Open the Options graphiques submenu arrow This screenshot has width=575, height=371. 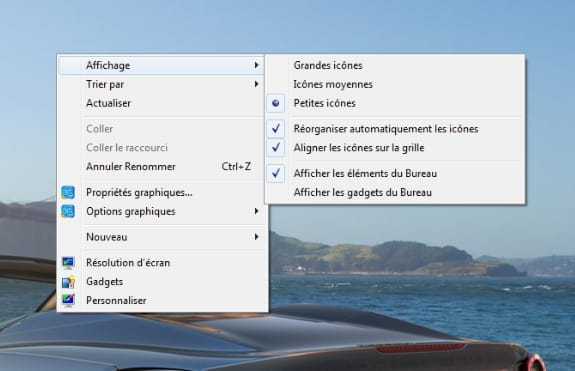tap(256, 212)
